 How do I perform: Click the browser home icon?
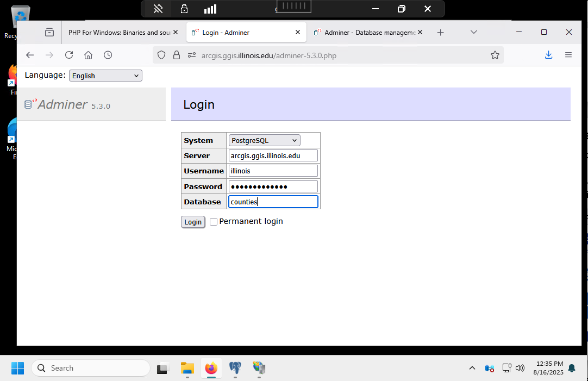tap(88, 55)
